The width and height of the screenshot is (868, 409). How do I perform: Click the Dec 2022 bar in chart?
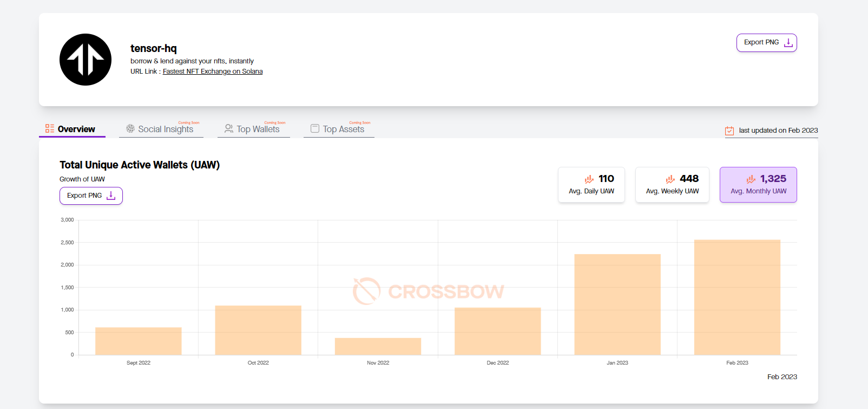(498, 332)
